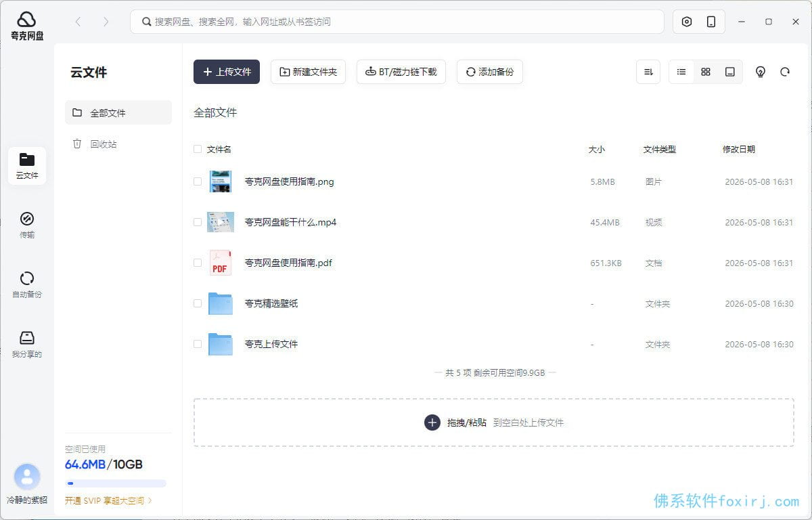Open the cloud files sidebar section

tap(27, 166)
